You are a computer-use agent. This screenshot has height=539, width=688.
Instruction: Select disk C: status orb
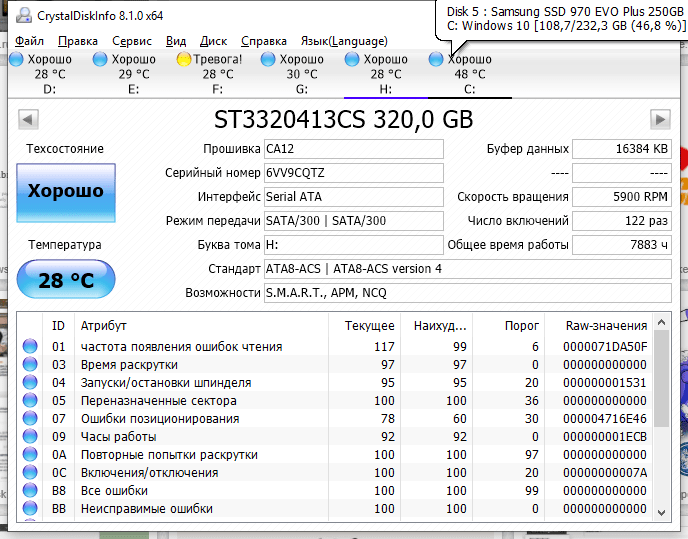coord(436,59)
